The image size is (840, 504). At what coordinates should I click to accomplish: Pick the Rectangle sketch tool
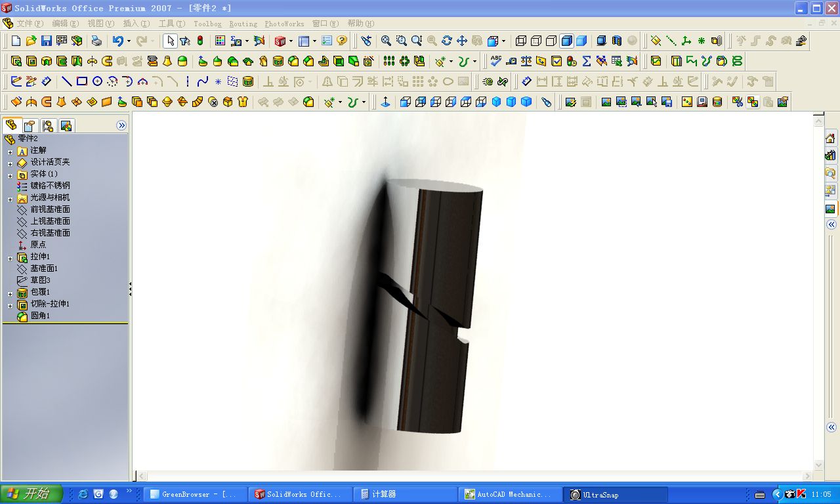point(82,81)
